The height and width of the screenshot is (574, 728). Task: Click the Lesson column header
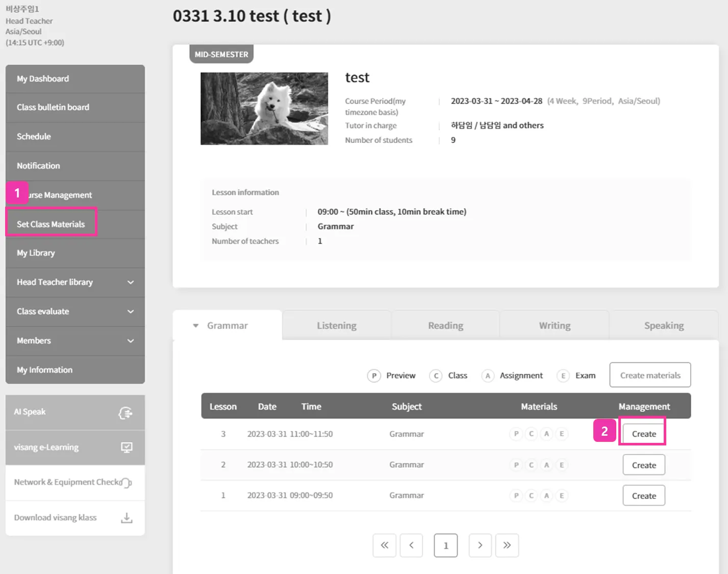(223, 407)
